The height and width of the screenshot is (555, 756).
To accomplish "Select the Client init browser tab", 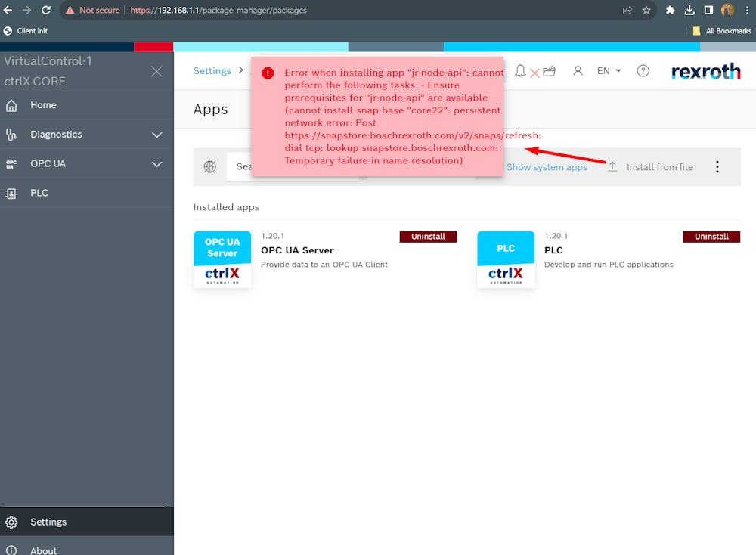I will [30, 31].
